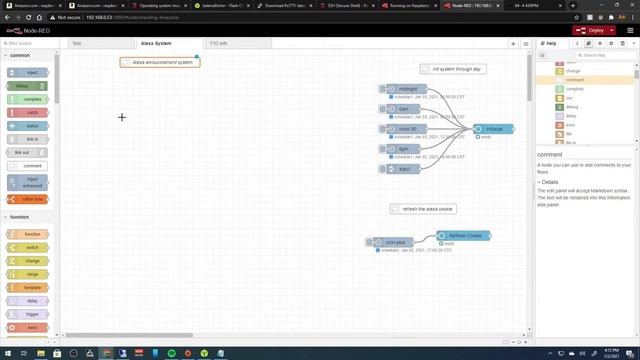Trigger the noon 30 node's inject button
This screenshot has width=640, height=360.
[382, 129]
